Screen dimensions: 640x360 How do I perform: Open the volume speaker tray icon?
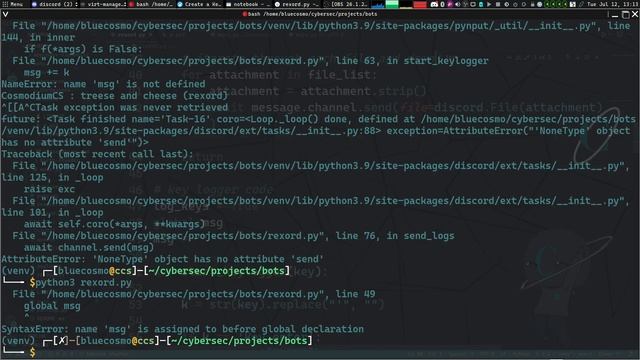(x=458, y=4)
